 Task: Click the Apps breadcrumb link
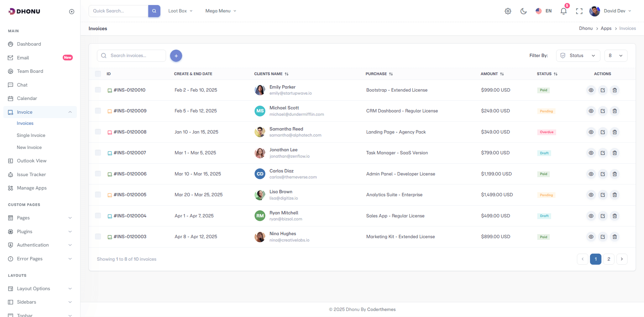(606, 29)
